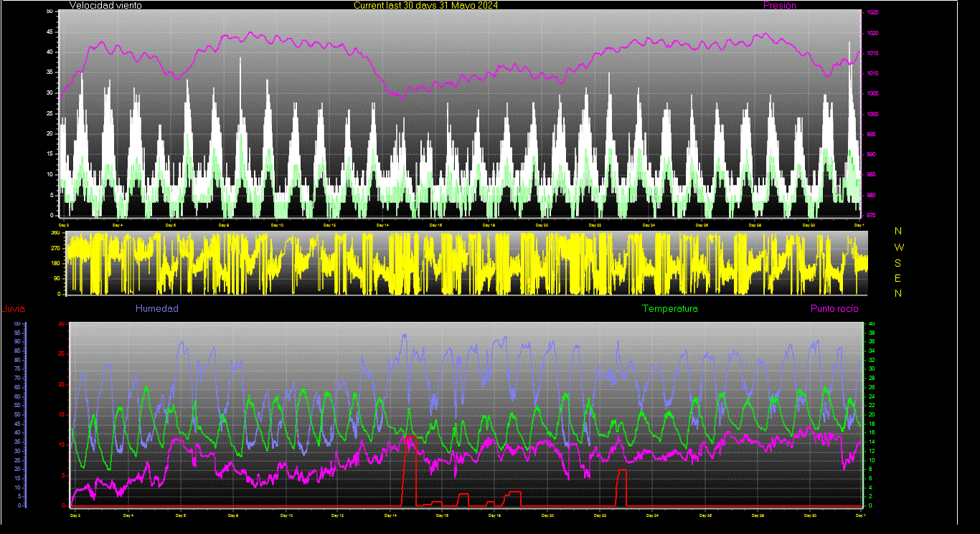Select the 'Current last 30 days 31 Mayo 2024' title
The width and height of the screenshot is (980, 534).
pyautogui.click(x=425, y=6)
